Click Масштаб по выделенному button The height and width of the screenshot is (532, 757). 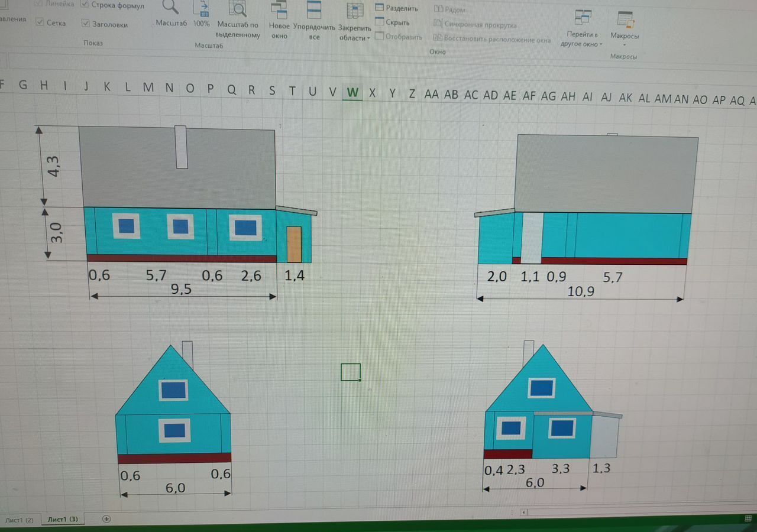pyautogui.click(x=238, y=20)
